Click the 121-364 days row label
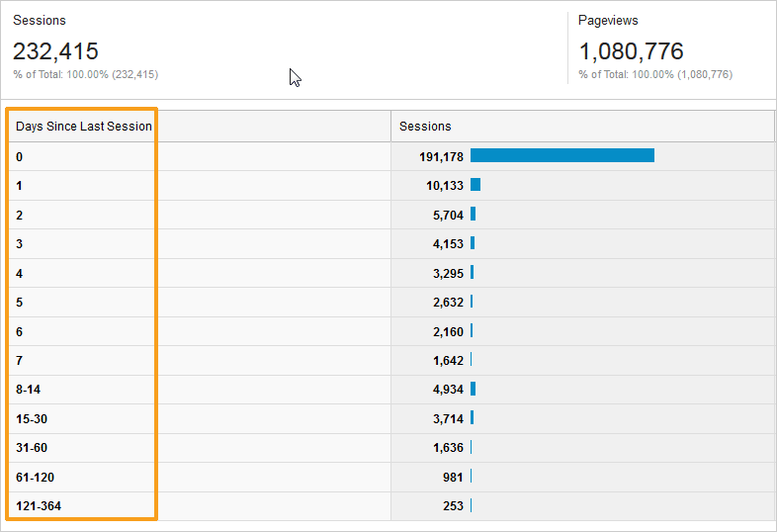The width and height of the screenshot is (777, 532). coord(39,506)
